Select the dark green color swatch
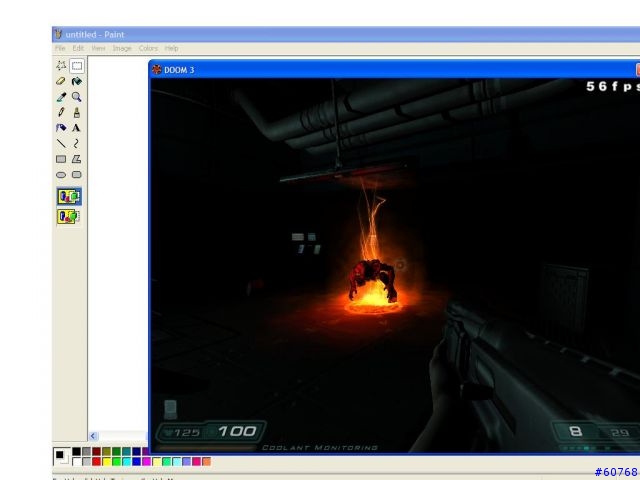Image resolution: width=640 pixels, height=480 pixels. pyautogui.click(x=116, y=451)
